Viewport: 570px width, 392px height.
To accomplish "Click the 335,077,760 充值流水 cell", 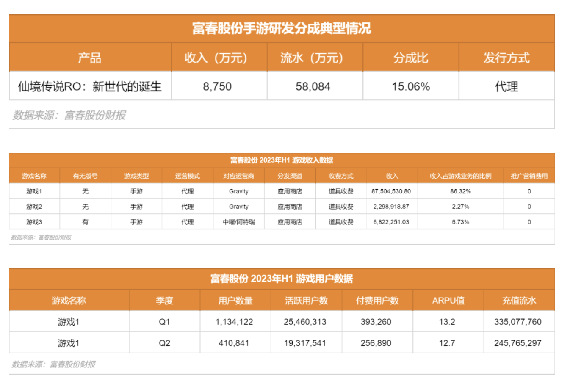I will coord(519,322).
